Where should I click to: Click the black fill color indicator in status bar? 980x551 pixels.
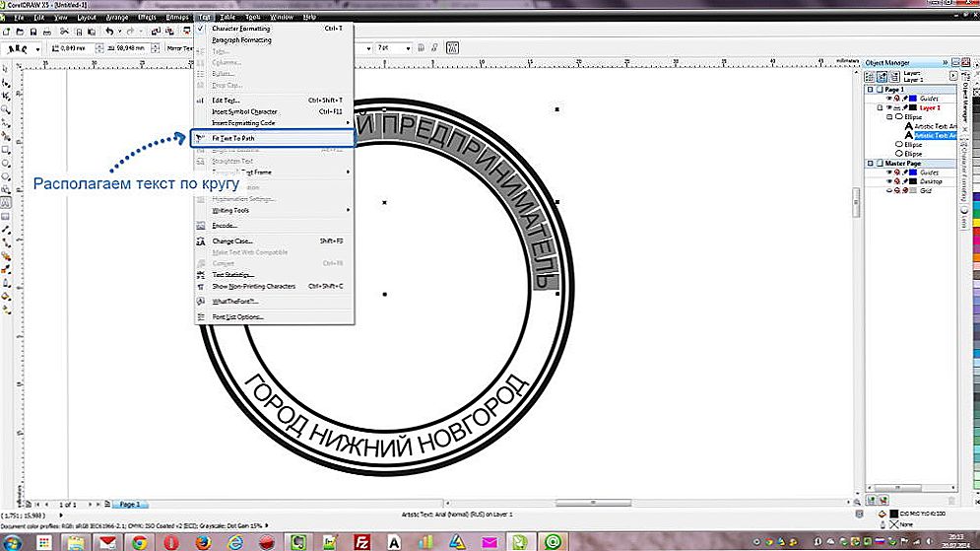click(x=893, y=514)
